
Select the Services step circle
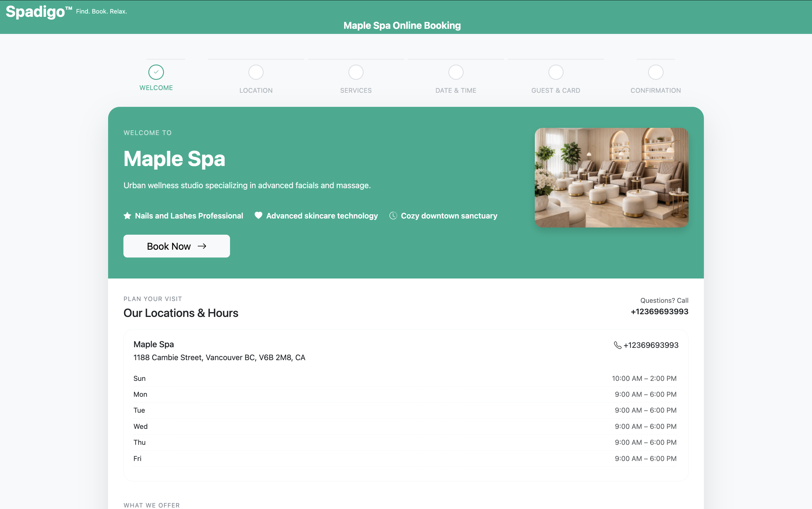356,72
